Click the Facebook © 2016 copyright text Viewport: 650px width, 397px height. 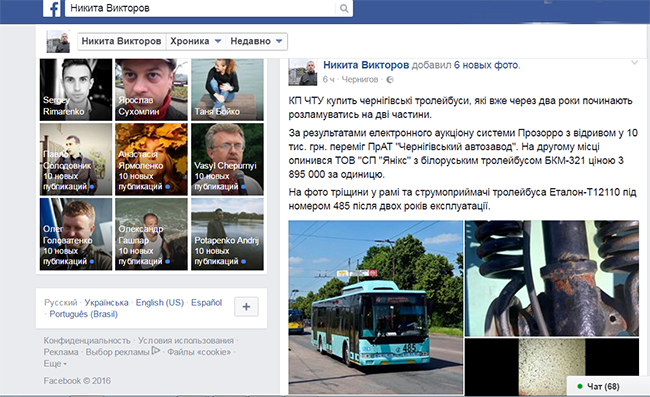coord(77,380)
